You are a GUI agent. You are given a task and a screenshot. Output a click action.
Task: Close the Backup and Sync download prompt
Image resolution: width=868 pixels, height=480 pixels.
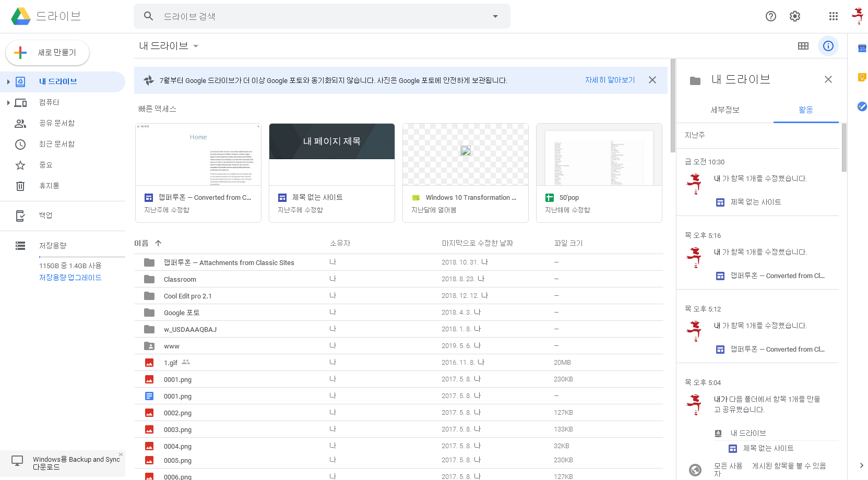121,454
